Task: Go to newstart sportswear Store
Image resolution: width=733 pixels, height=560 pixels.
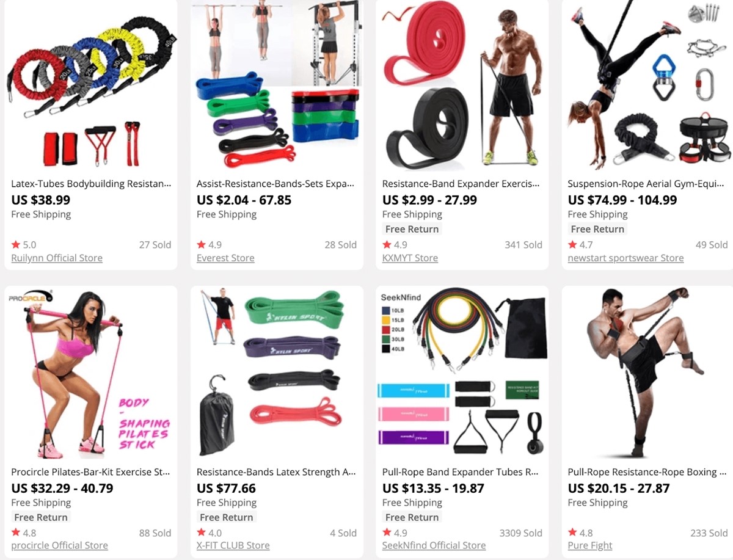Action: (x=625, y=258)
